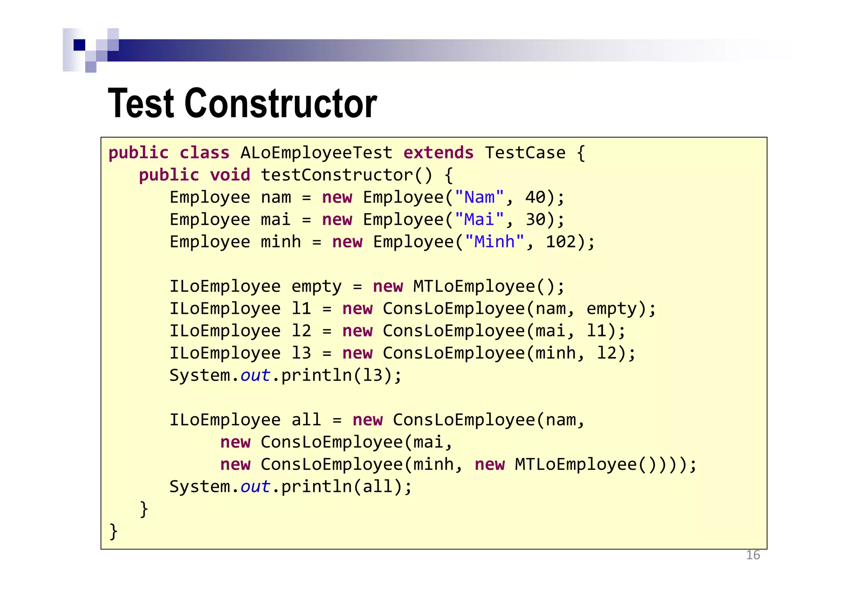This screenshot has width=868, height=613.
Task: Click the 'ALoEmployeeTest' class declaration line
Action: pos(347,153)
